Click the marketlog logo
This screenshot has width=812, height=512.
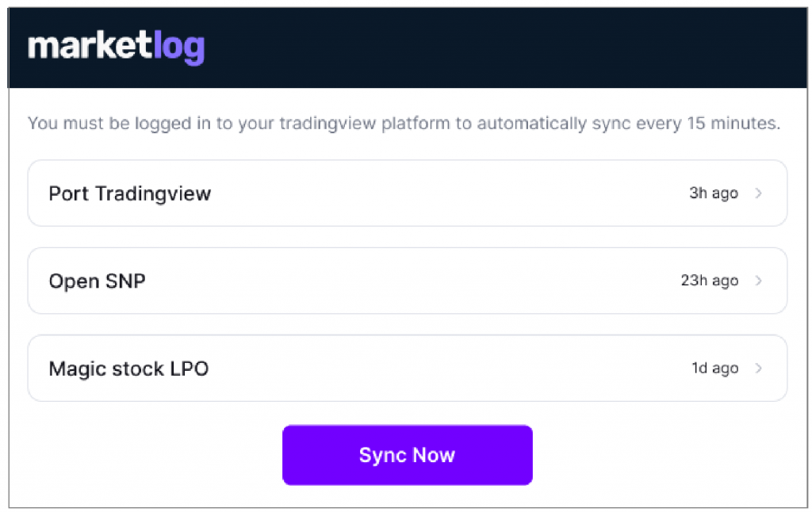pos(116,47)
